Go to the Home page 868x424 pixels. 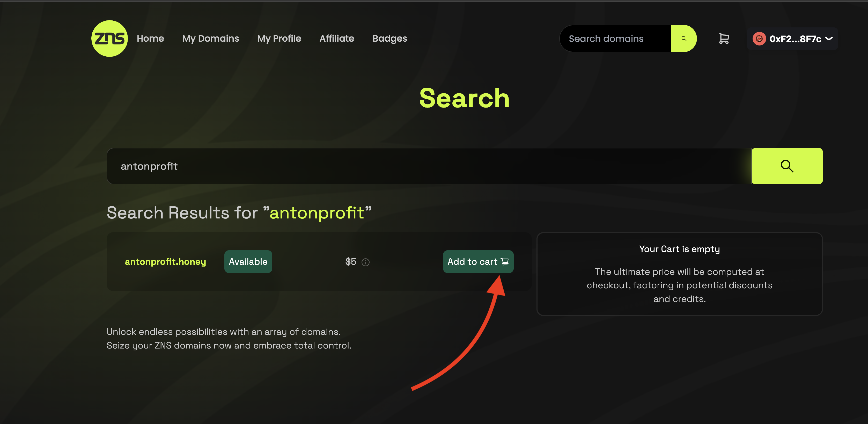click(x=150, y=38)
